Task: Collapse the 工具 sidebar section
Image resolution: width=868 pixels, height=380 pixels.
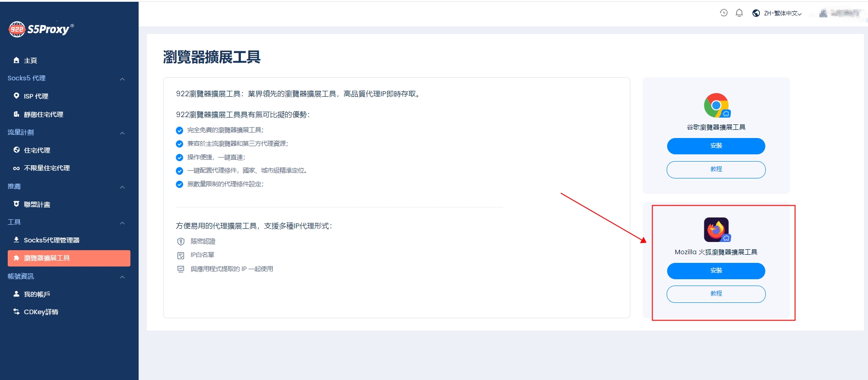Action: click(122, 223)
